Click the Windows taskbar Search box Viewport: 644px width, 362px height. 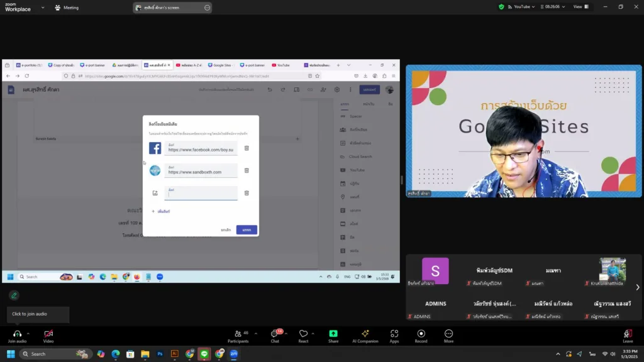47,354
